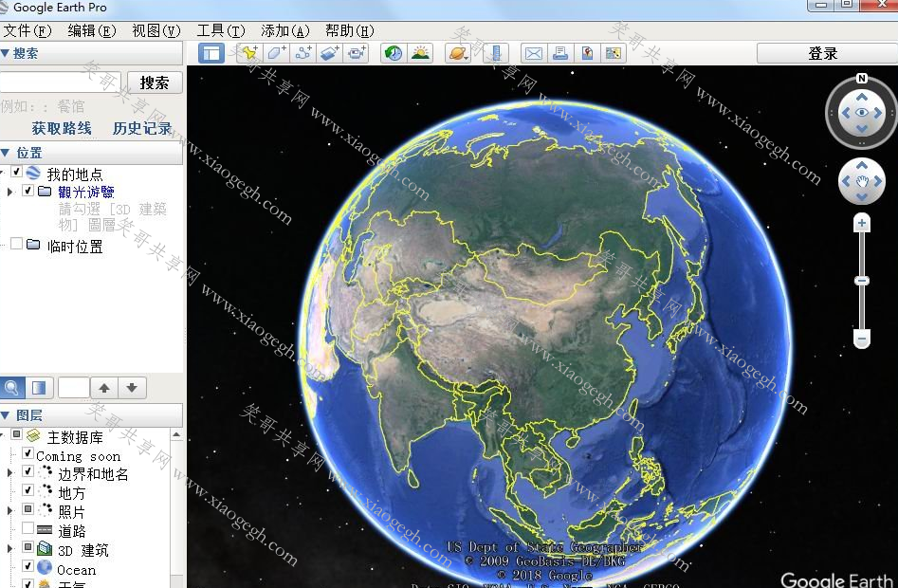This screenshot has height=588, width=898.
Task: Toggle the Ocean layer checkbox
Action: (x=27, y=565)
